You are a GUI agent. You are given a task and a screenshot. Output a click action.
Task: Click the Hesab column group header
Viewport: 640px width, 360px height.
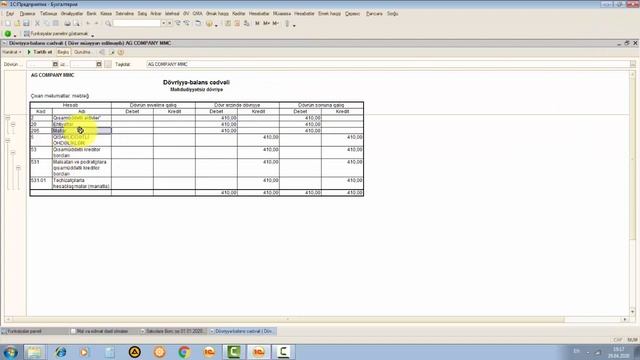click(70, 105)
